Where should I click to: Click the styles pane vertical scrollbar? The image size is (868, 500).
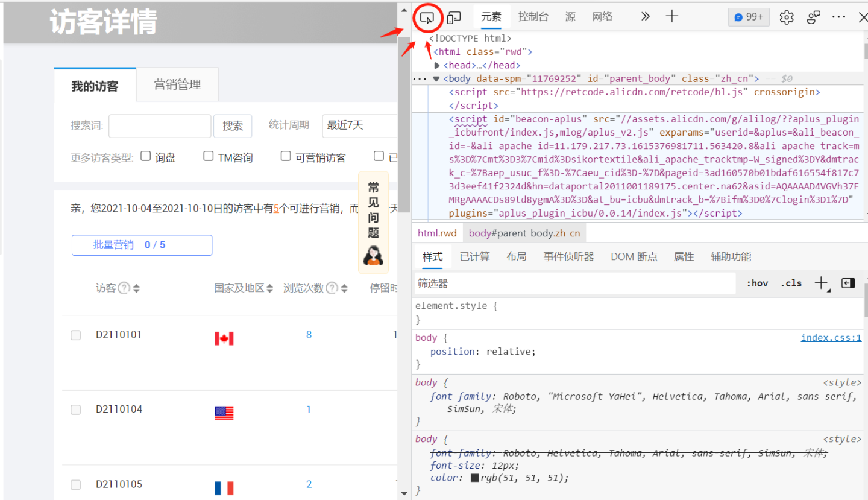(865, 302)
